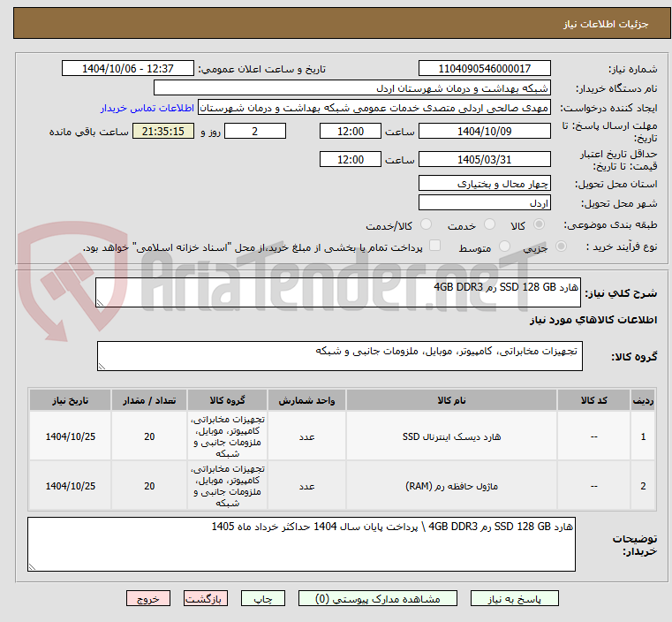This screenshot has width=672, height=622.
Task: Click the countdown timer 21:35:15 field
Action: pyautogui.click(x=163, y=131)
